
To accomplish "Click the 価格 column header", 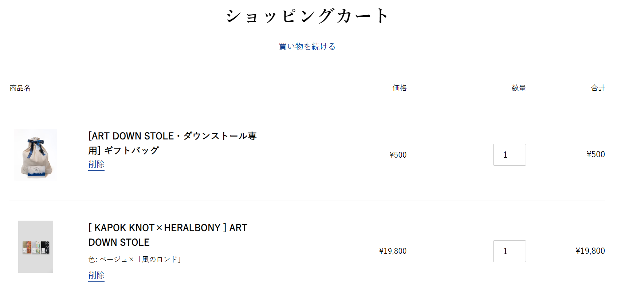I will coord(399,88).
